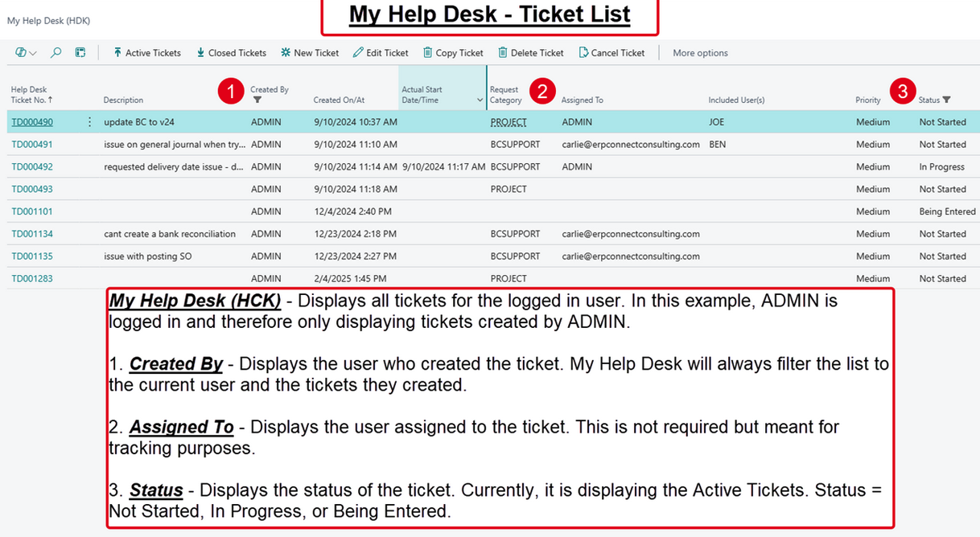Click the Request Category column header
The height and width of the screenshot is (537, 980).
pyautogui.click(x=506, y=95)
